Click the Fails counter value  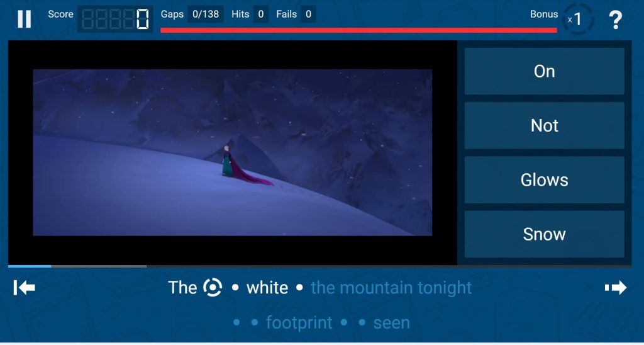(308, 14)
